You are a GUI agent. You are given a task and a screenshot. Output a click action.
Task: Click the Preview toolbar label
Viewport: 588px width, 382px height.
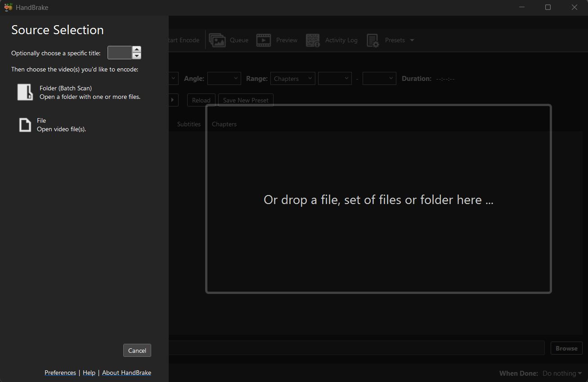287,40
